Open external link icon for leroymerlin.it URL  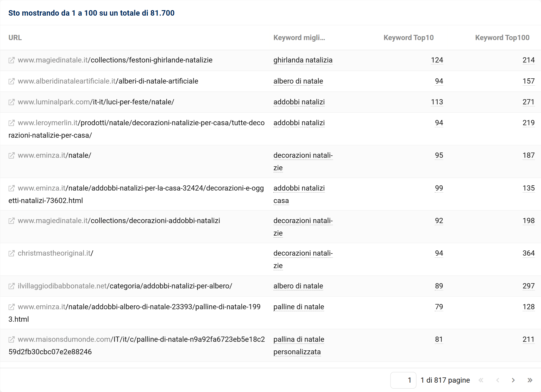click(x=11, y=123)
